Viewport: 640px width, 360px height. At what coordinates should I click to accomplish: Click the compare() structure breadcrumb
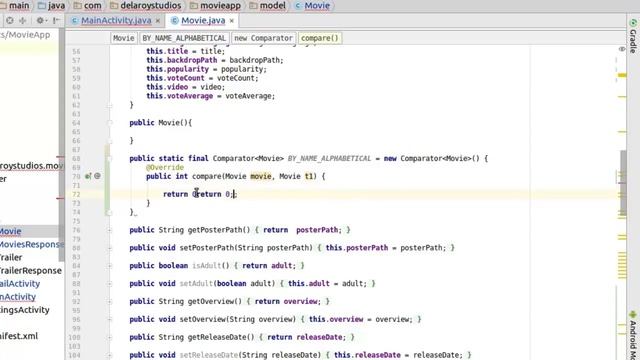[x=320, y=38]
